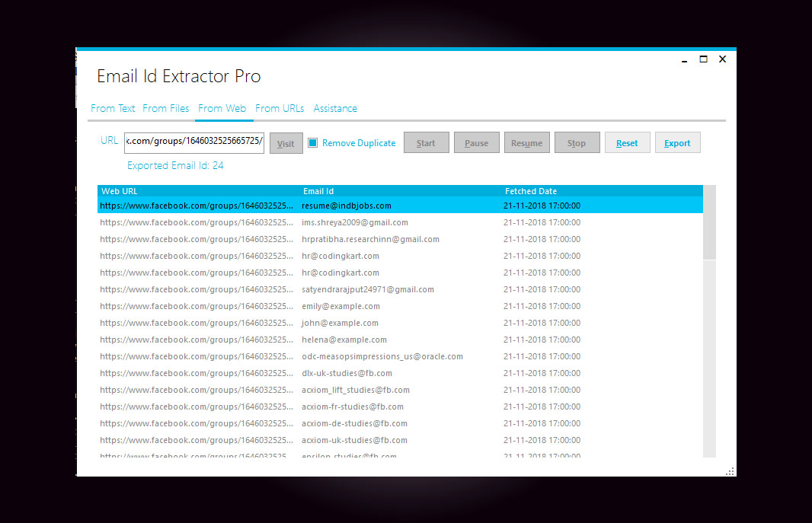Open the From Files tab

point(165,108)
